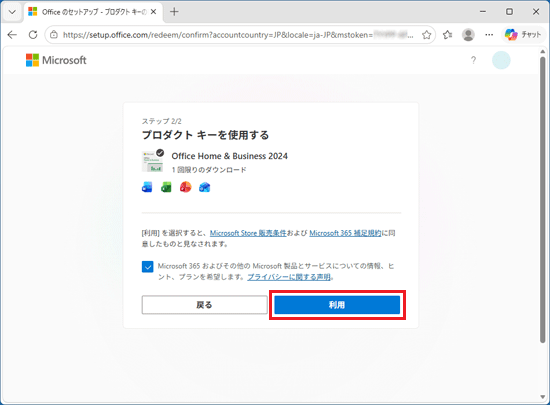Click Office Home & Business 2024 text
550x405 pixels.
click(x=229, y=156)
